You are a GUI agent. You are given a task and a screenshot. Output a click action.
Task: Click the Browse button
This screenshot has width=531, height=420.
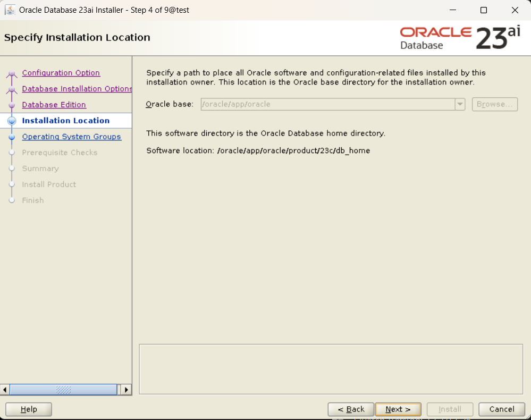pyautogui.click(x=495, y=104)
